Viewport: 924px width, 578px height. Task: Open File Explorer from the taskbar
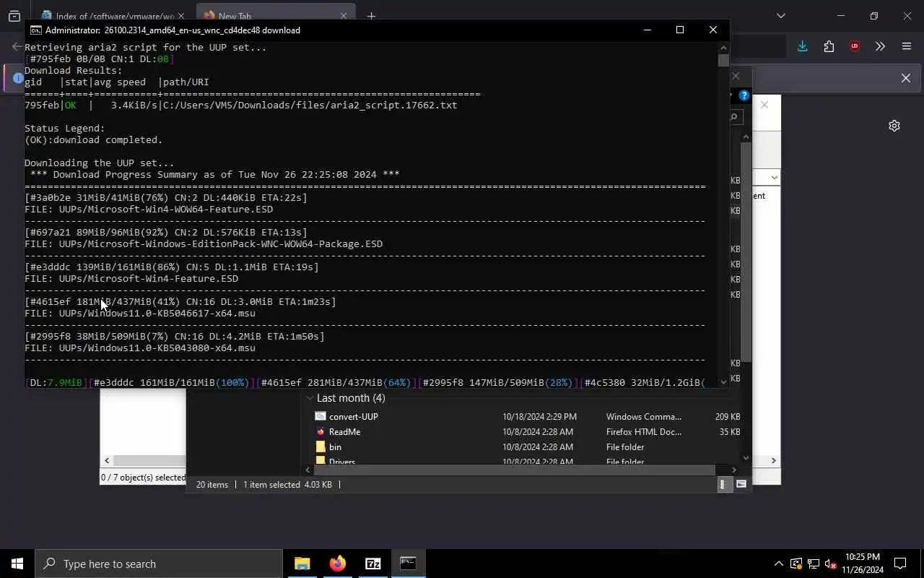click(x=302, y=564)
